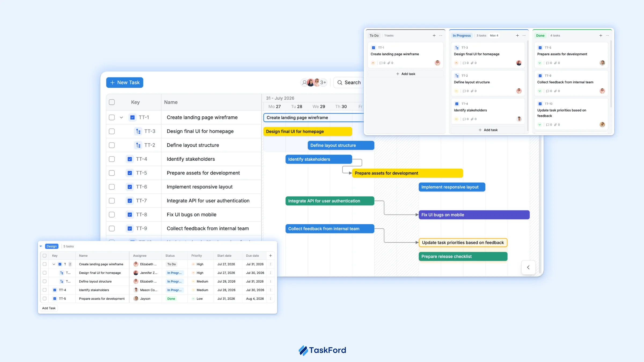Click the task type icon beside TT-6
The height and width of the screenshot is (362, 644).
(130, 187)
